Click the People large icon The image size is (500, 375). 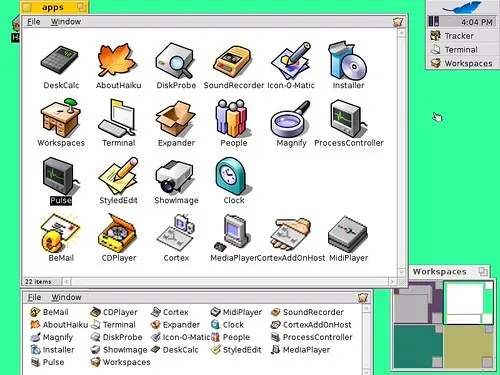point(233,118)
